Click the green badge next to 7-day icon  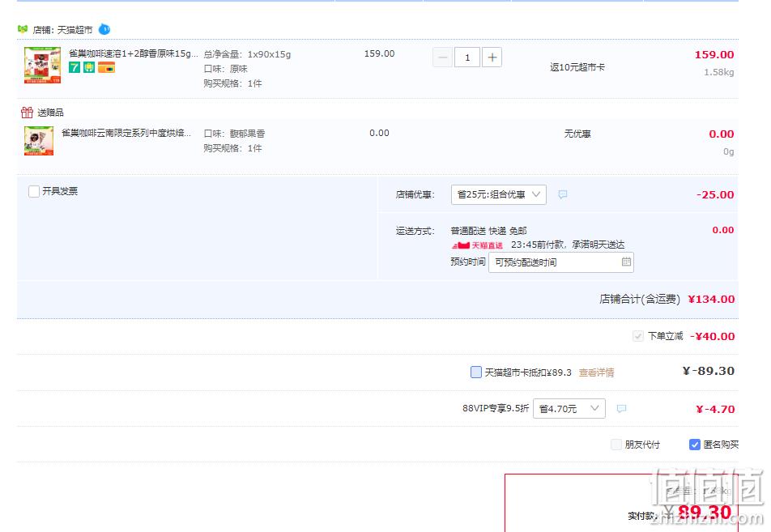pos(89,67)
